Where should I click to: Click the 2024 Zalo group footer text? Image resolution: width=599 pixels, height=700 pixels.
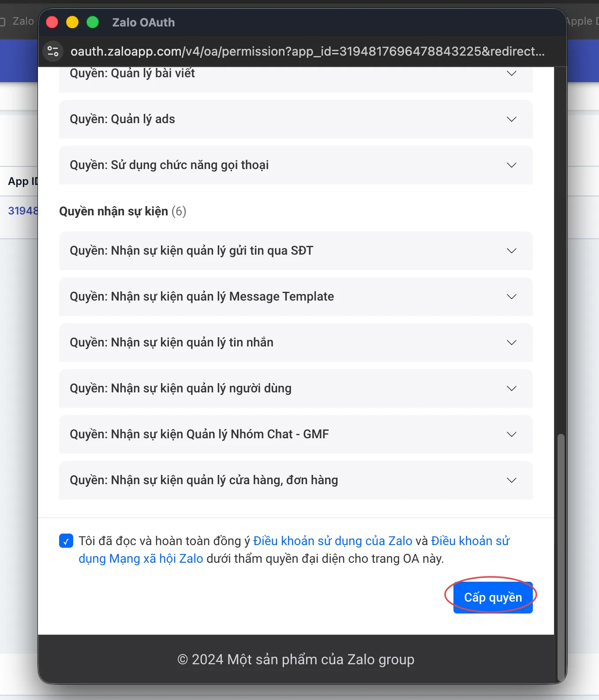(x=296, y=659)
